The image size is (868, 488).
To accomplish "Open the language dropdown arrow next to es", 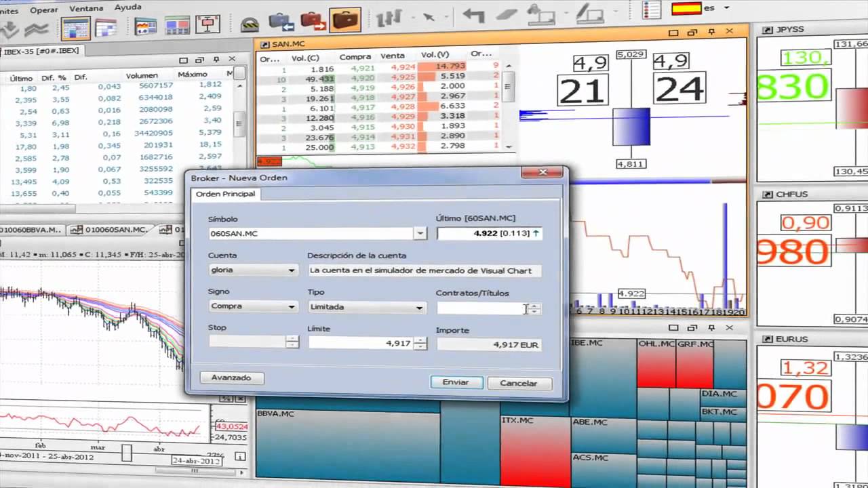I will (x=726, y=8).
